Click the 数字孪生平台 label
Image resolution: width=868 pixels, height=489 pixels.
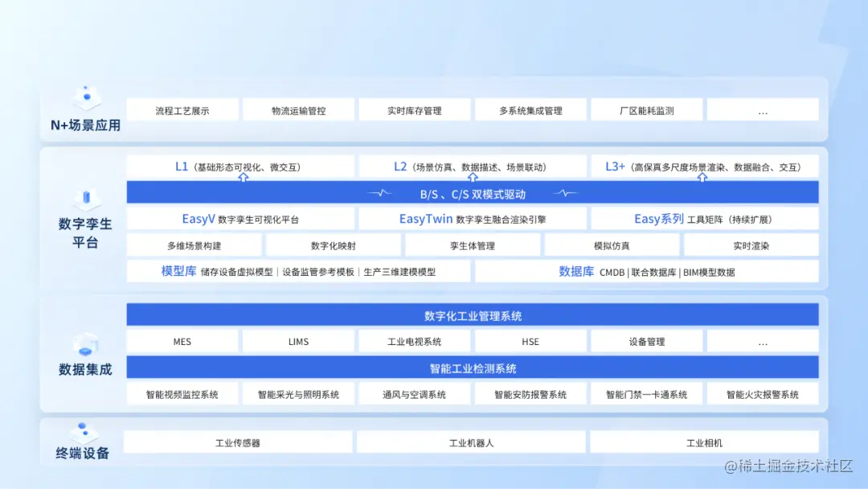[x=85, y=232]
